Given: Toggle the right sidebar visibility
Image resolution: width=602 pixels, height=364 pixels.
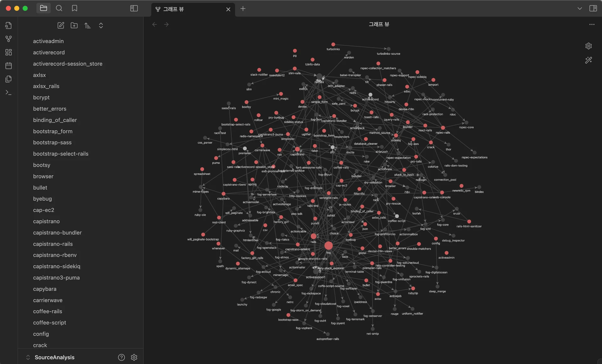Looking at the screenshot, I should [593, 8].
